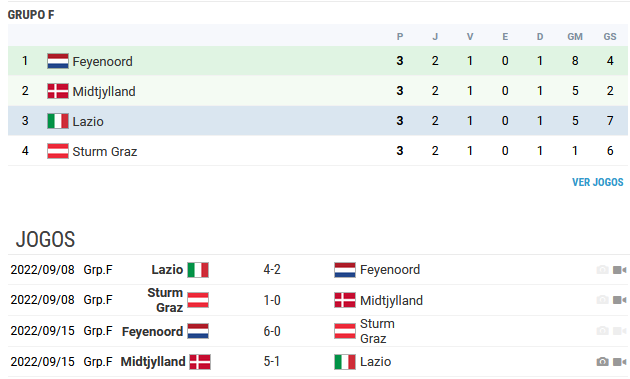Screen dimensions: 630x379
Task: Open the 4-2 Lazio Feyenoord match result
Action: 272,269
